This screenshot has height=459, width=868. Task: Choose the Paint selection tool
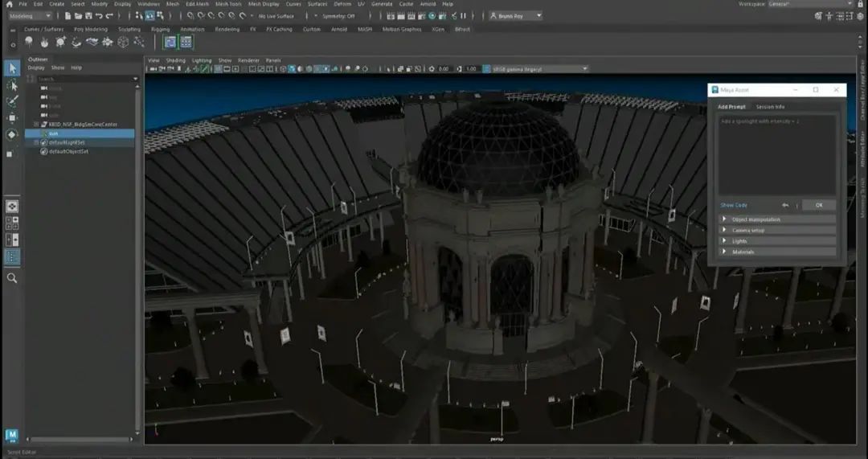click(x=12, y=101)
